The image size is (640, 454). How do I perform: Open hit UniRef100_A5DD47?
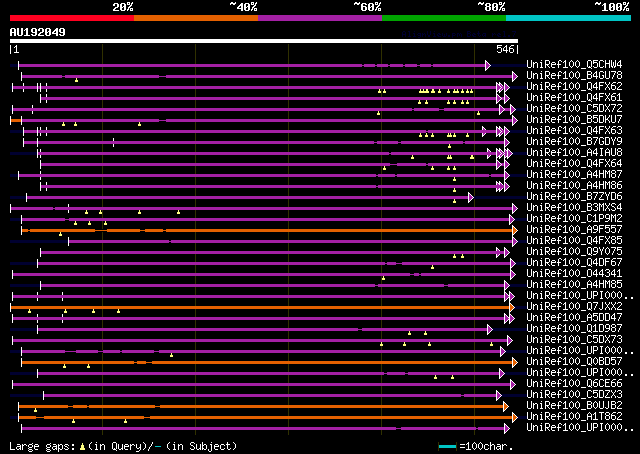coord(574,318)
